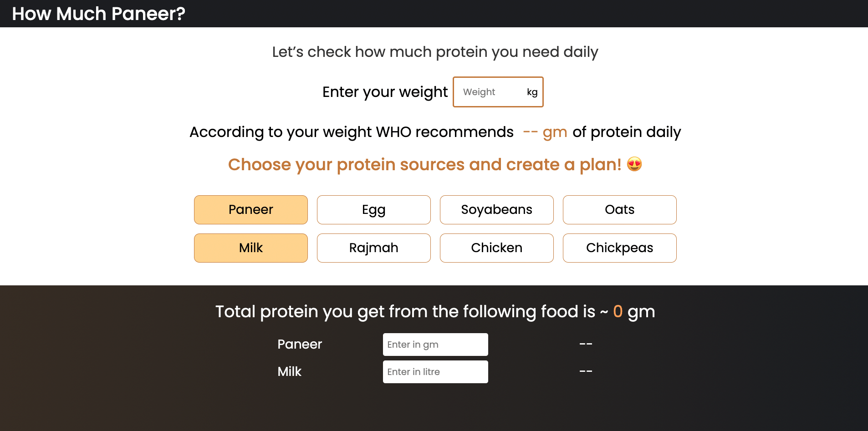Add Chicken to the plan
This screenshot has width=868, height=431.
(x=496, y=248)
